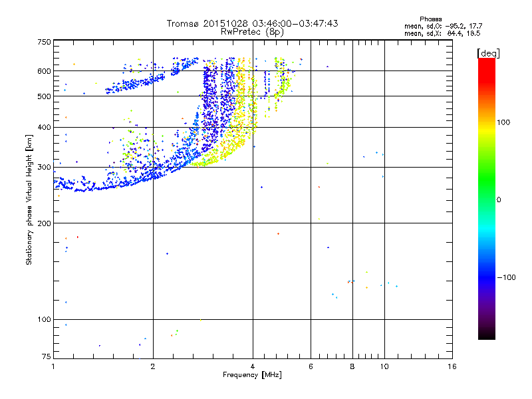The height and width of the screenshot is (399, 532).
Task: Click the x-axis label '2'
Action: (x=153, y=366)
